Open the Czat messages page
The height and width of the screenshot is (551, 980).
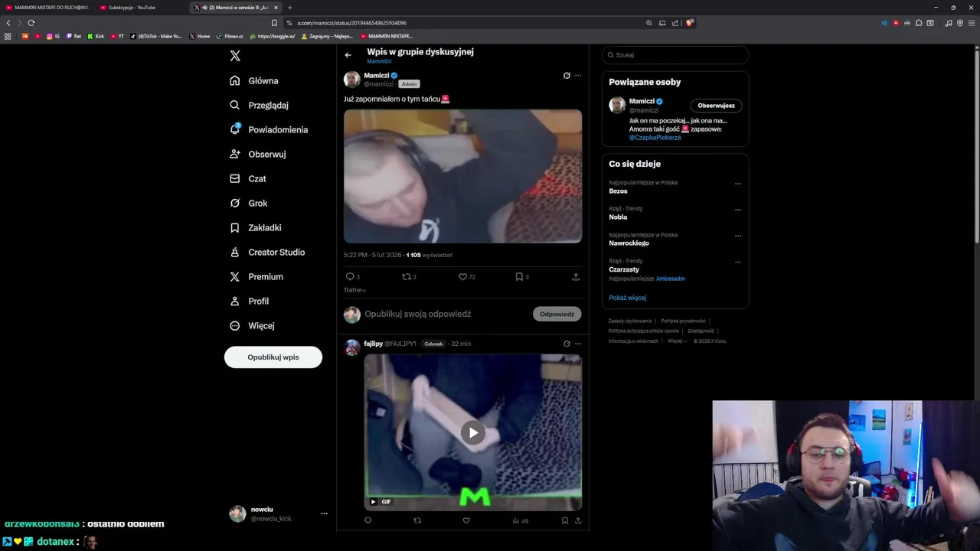(x=248, y=178)
